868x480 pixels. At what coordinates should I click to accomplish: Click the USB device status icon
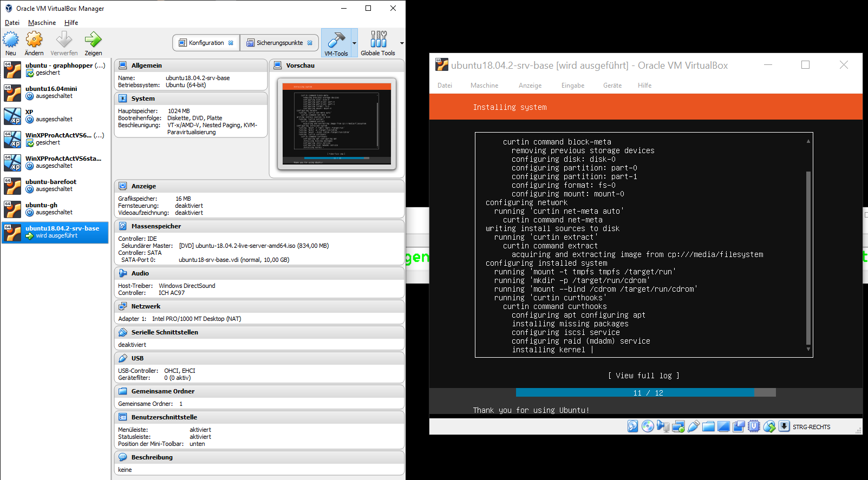693,426
